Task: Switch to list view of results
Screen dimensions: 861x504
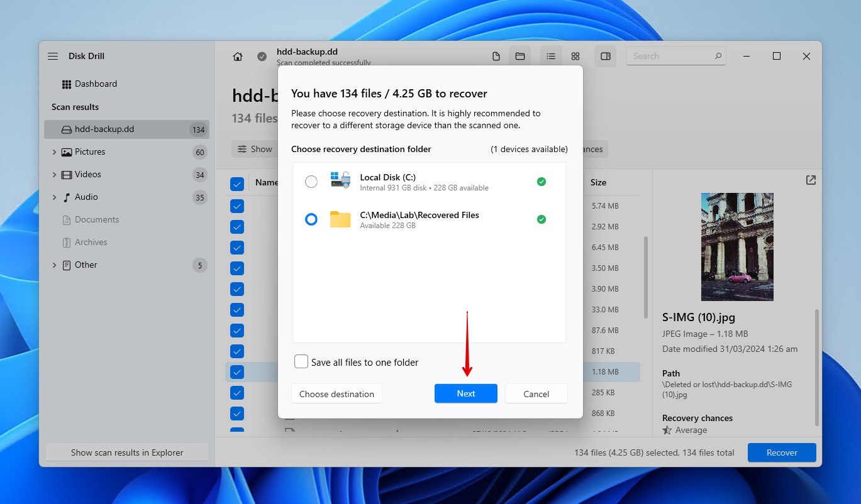Action: [x=551, y=56]
